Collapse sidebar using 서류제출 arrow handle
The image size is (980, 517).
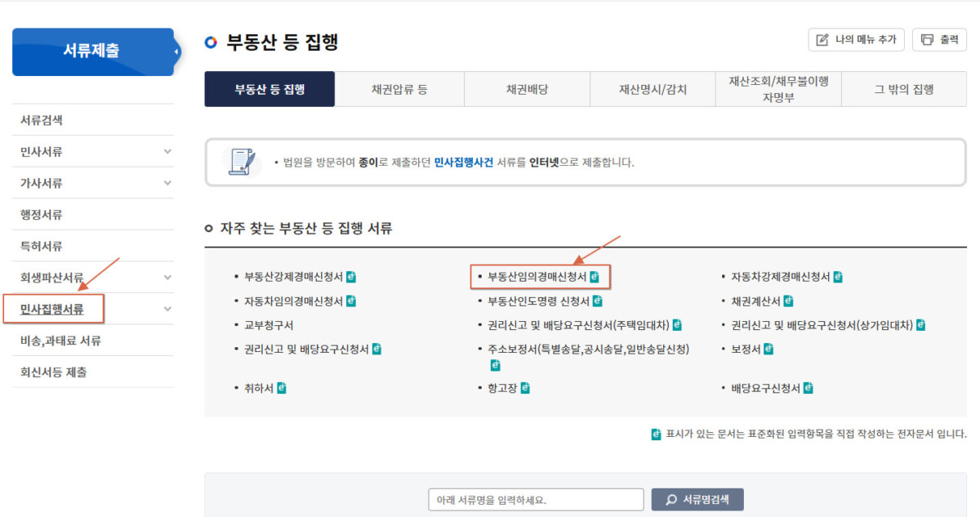point(176,52)
